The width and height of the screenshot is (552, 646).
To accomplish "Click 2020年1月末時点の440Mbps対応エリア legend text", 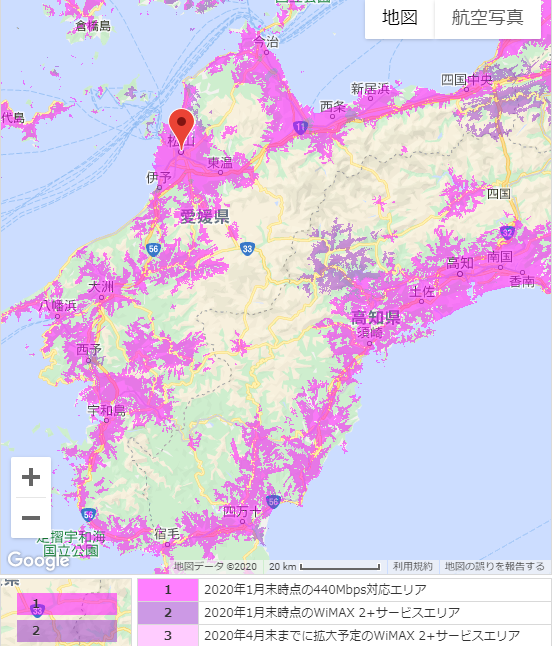I will (x=315, y=590).
